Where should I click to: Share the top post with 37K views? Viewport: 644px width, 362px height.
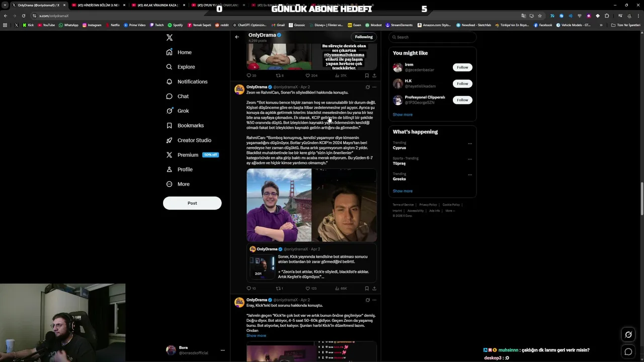pyautogui.click(x=374, y=75)
